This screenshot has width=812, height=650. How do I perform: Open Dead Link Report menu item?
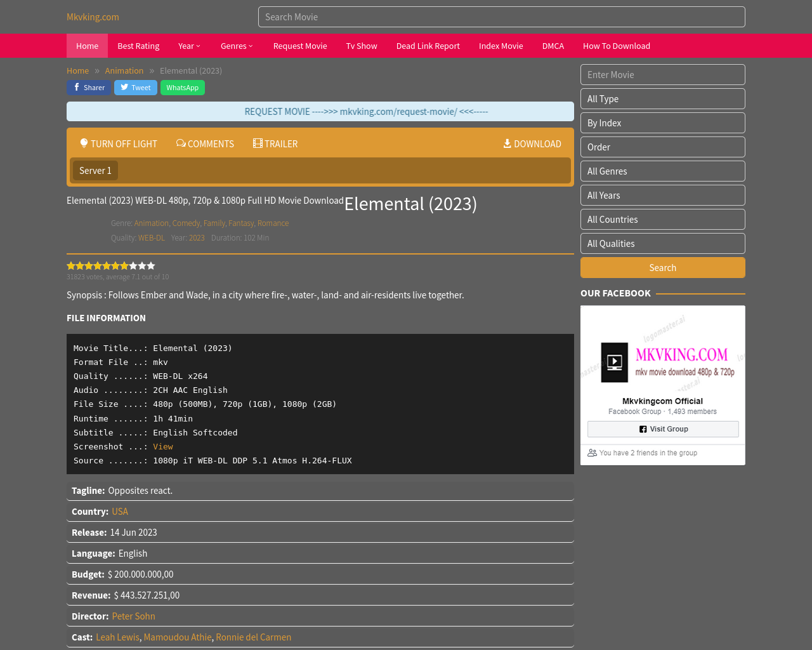point(428,46)
